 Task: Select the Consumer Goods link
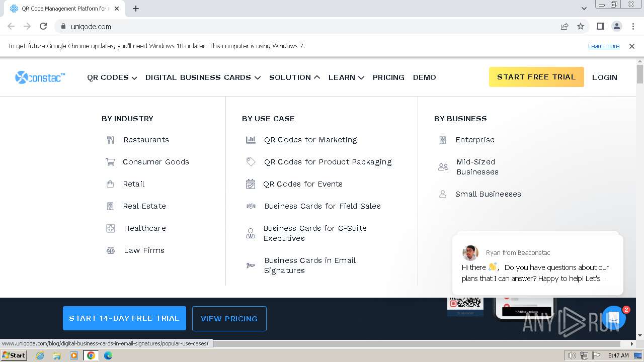tap(156, 162)
